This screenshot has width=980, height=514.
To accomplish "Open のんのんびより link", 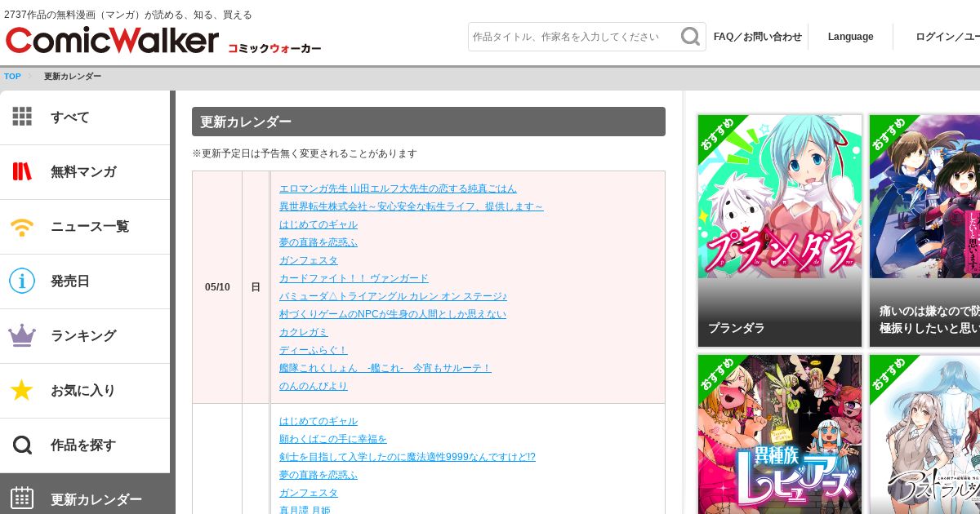I will tap(314, 386).
